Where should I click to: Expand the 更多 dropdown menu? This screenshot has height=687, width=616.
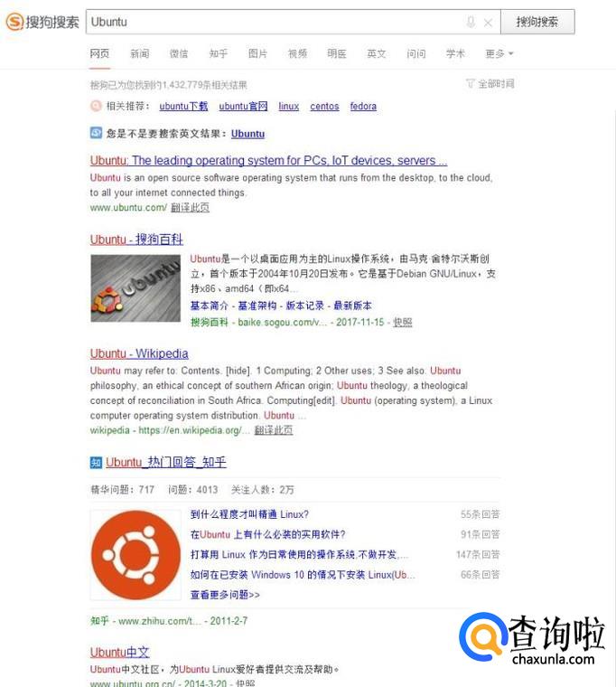coord(499,53)
